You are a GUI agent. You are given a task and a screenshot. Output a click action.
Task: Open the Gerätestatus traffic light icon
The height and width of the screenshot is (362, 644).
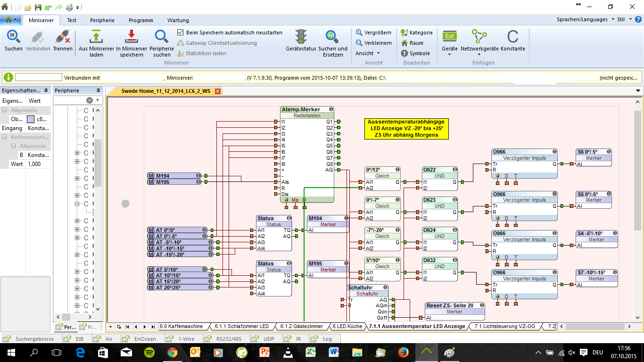(x=301, y=37)
